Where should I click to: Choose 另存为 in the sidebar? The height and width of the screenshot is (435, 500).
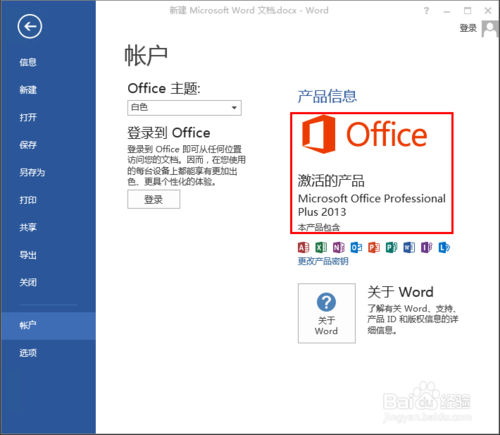tap(32, 172)
